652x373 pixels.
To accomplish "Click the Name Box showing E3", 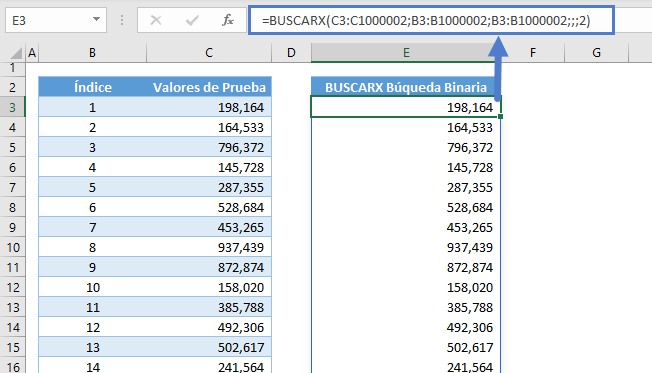I will click(56, 20).
